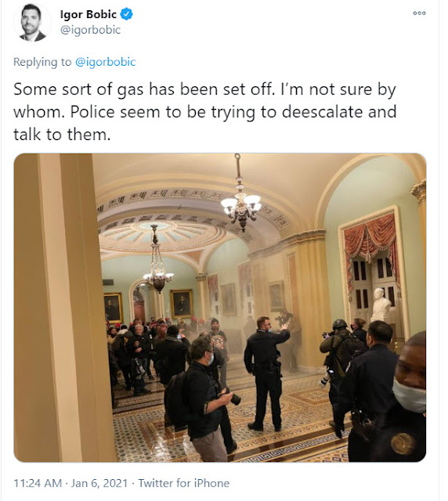Click the gold-framed portrait painting on wall
This screenshot has height=501, width=448.
(x=181, y=304)
